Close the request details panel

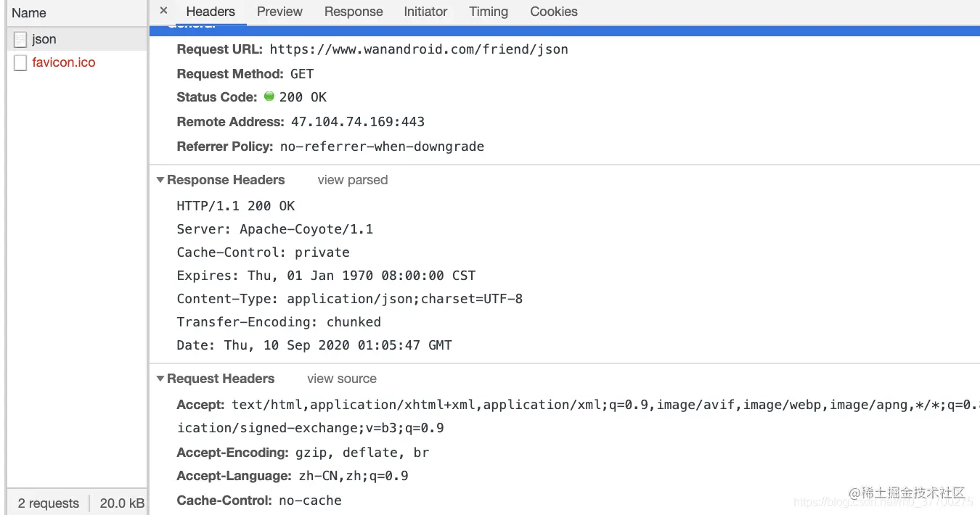click(x=163, y=11)
